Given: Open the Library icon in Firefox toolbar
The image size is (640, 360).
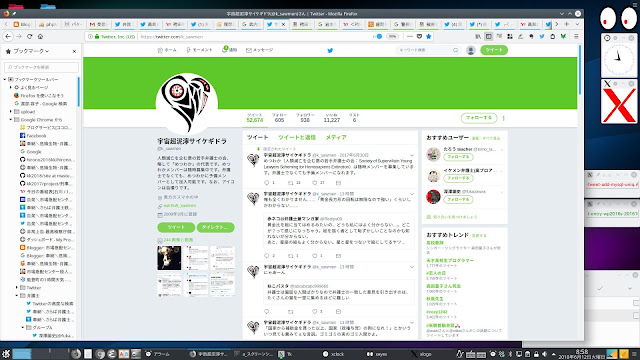Looking at the screenshot, I should click(x=478, y=36).
